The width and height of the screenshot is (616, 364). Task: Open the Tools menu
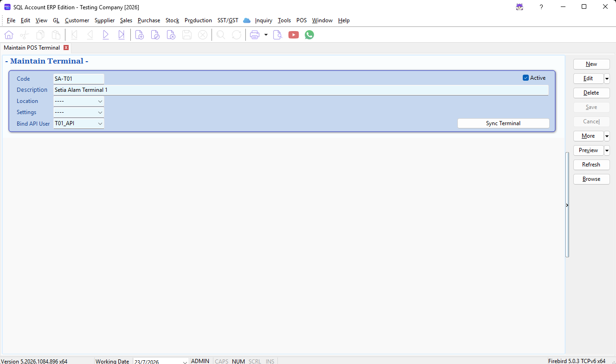click(284, 20)
